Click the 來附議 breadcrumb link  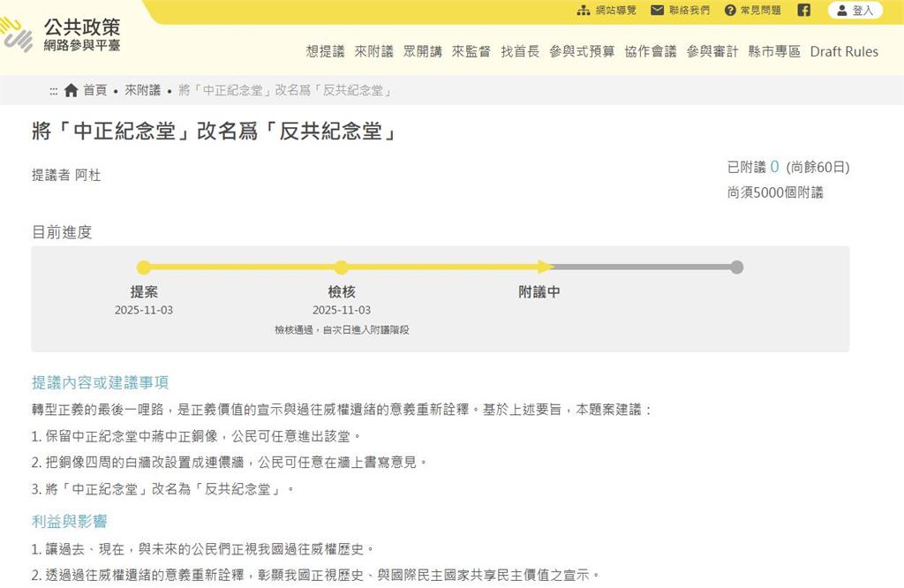[143, 89]
